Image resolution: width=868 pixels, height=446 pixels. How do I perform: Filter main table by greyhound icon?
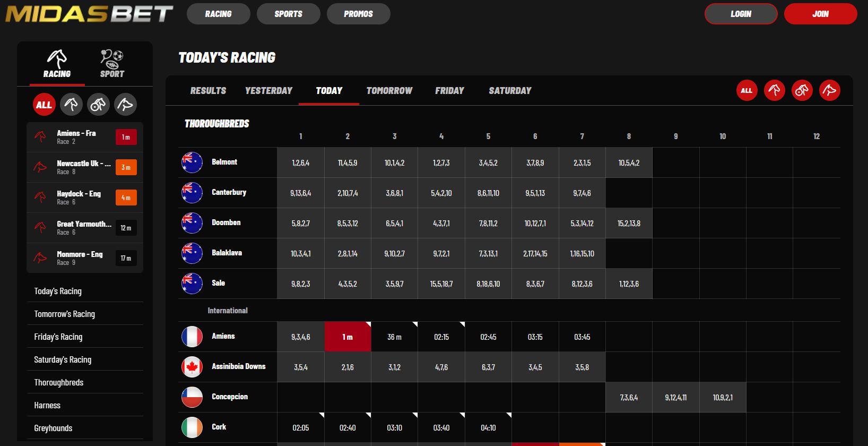click(x=829, y=90)
